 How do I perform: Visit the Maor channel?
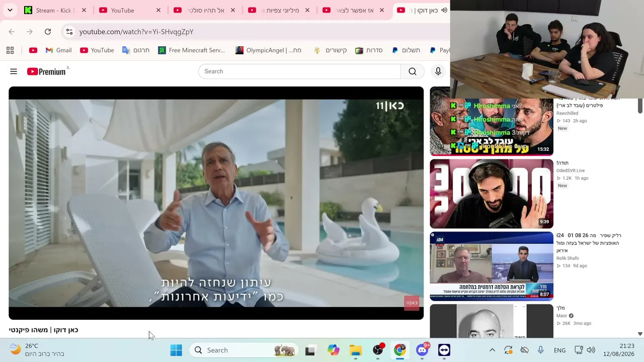point(561,316)
